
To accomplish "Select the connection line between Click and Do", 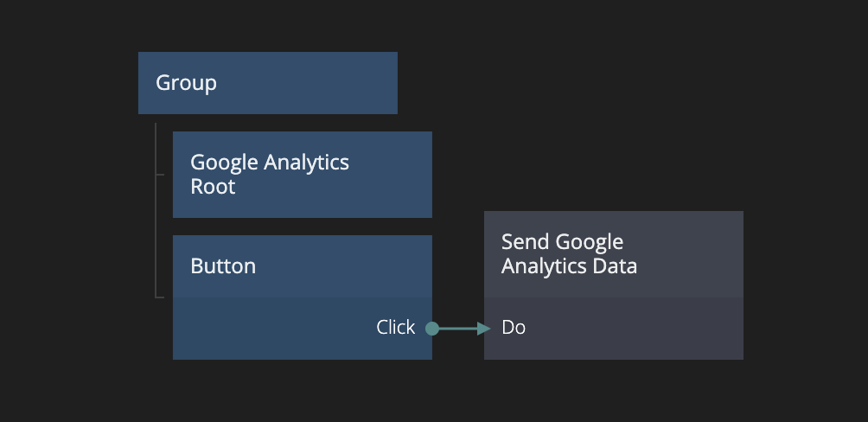I will [456, 329].
